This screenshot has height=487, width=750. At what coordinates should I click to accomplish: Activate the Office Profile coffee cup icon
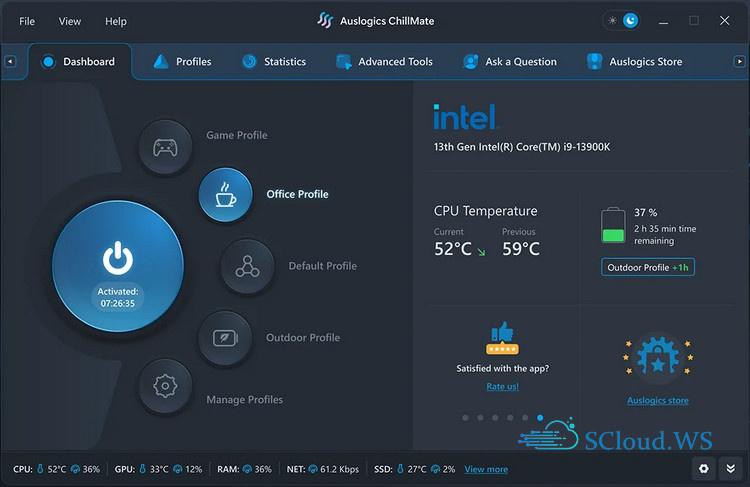pos(225,194)
